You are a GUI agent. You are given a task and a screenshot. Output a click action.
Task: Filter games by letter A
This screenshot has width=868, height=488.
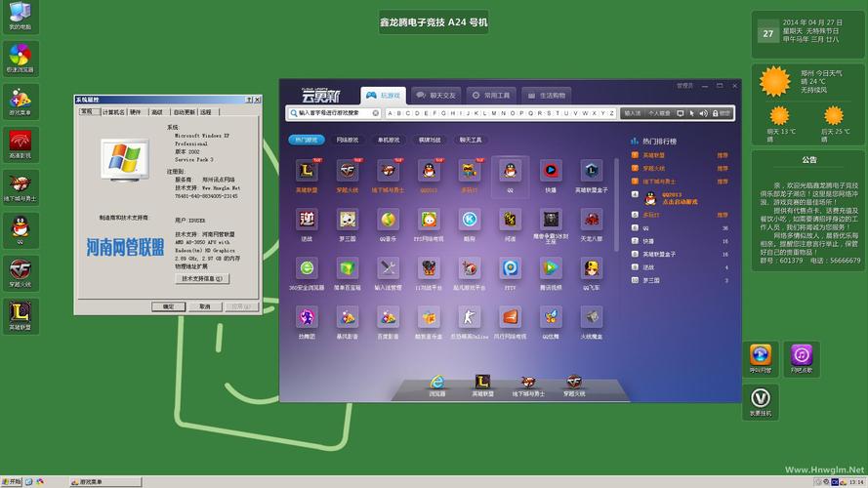tap(391, 113)
